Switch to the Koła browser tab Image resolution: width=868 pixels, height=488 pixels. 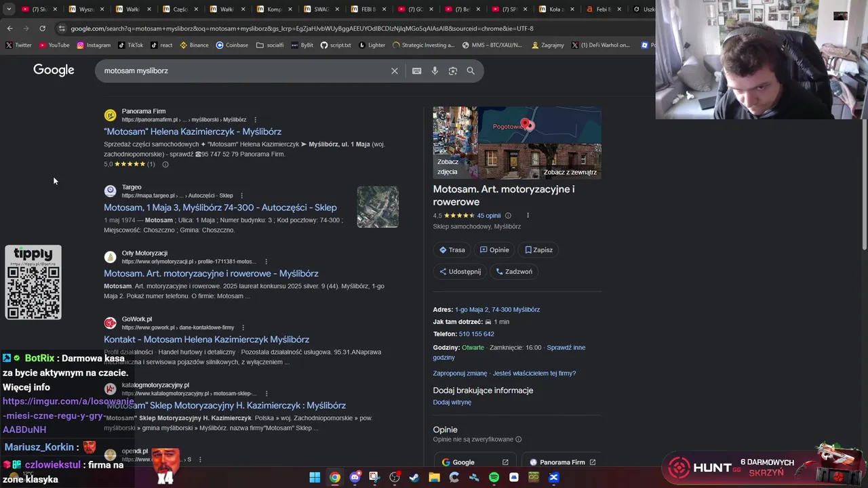(x=555, y=9)
